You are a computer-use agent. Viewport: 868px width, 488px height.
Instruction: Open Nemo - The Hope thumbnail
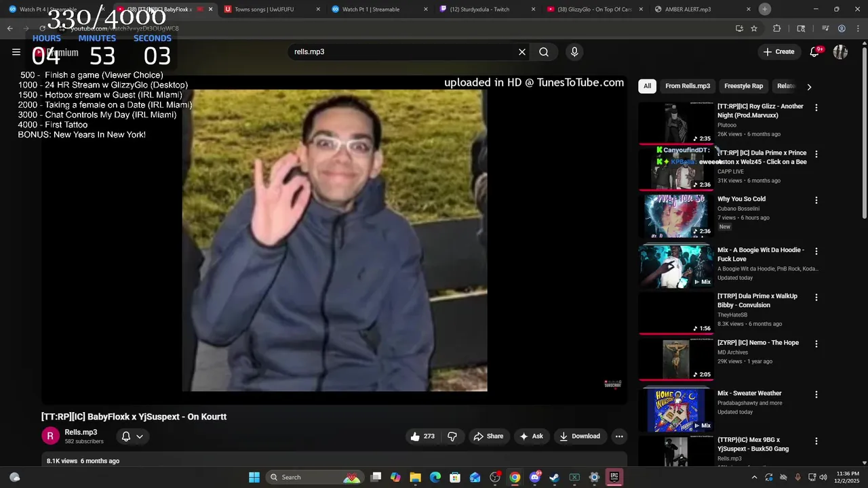[x=675, y=359]
